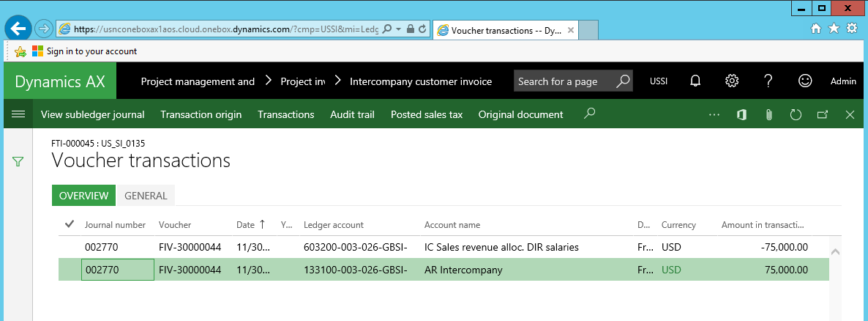
Task: Sort by the Date column header
Action: coord(245,225)
